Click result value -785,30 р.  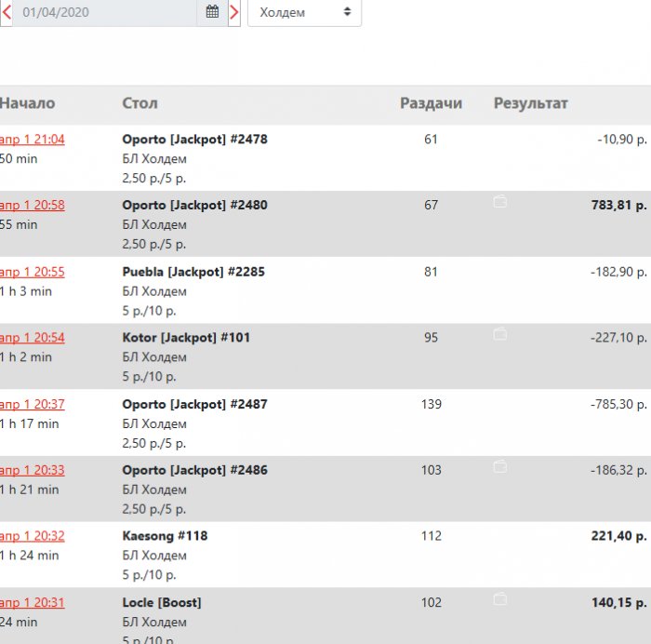[618, 404]
